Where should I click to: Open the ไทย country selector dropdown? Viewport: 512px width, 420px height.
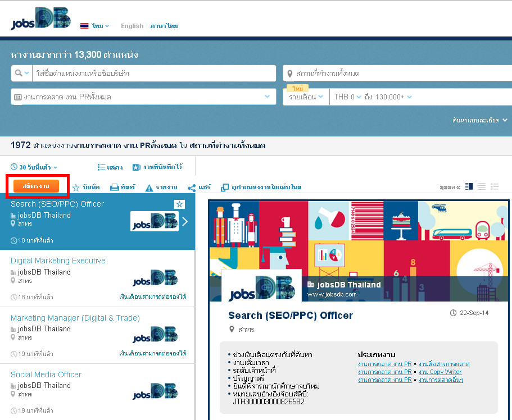(94, 26)
